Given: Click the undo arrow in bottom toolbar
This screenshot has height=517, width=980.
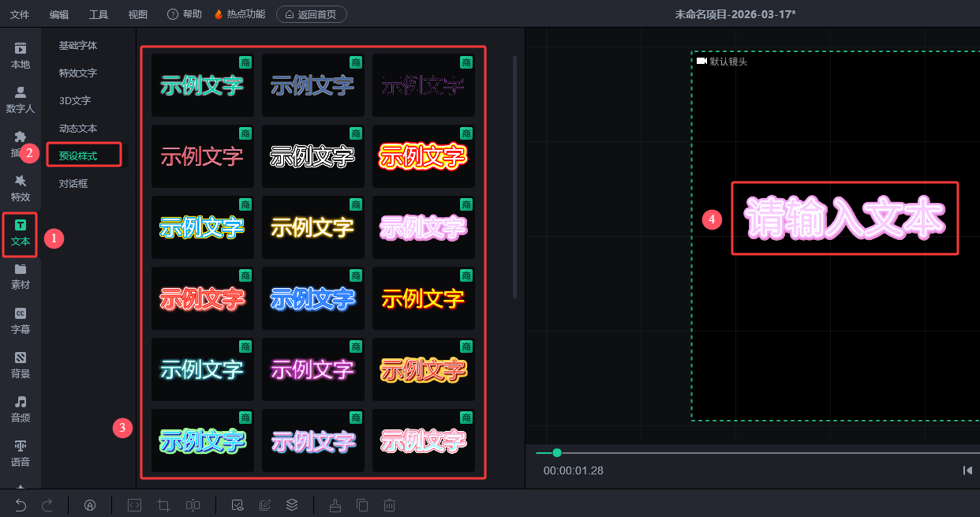Looking at the screenshot, I should (21, 505).
